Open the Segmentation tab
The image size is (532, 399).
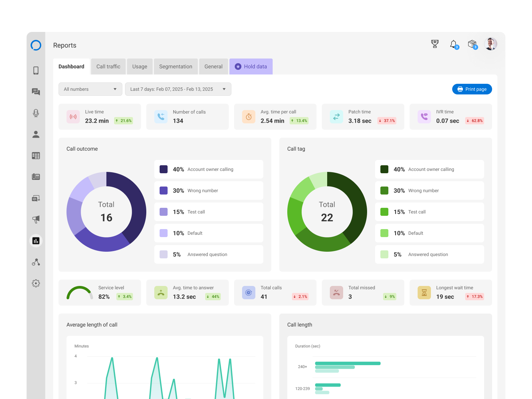click(176, 66)
